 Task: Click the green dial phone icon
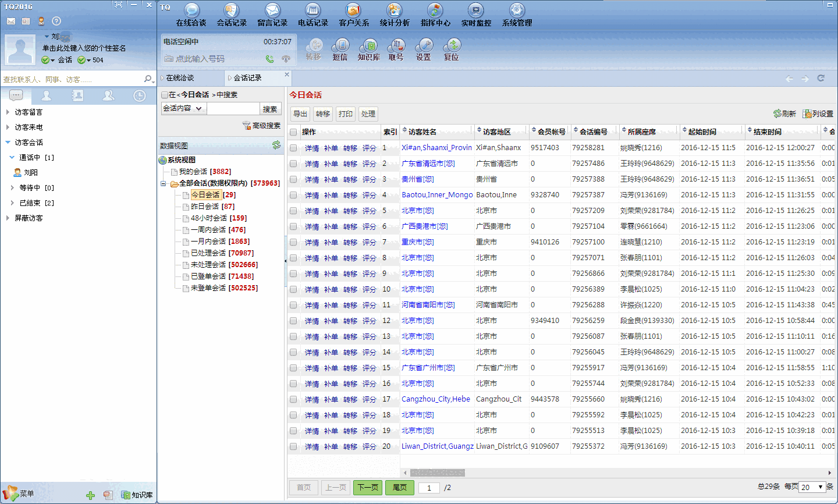click(269, 59)
